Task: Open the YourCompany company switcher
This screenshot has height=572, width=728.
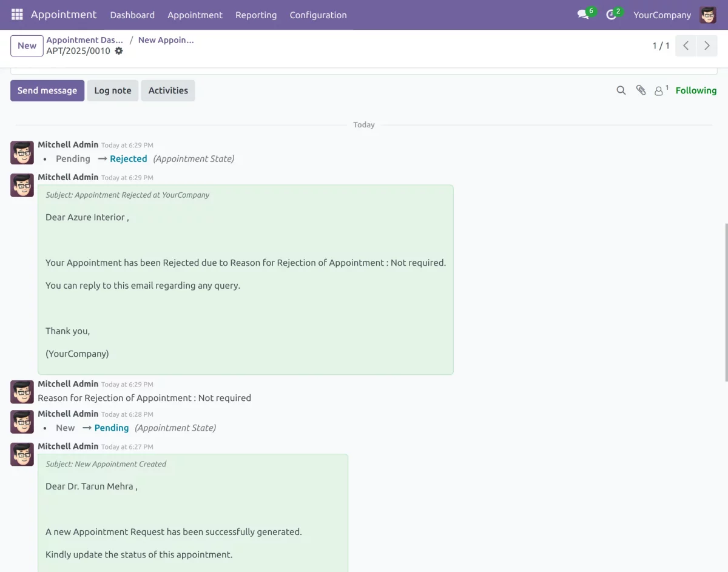Action: (x=662, y=15)
